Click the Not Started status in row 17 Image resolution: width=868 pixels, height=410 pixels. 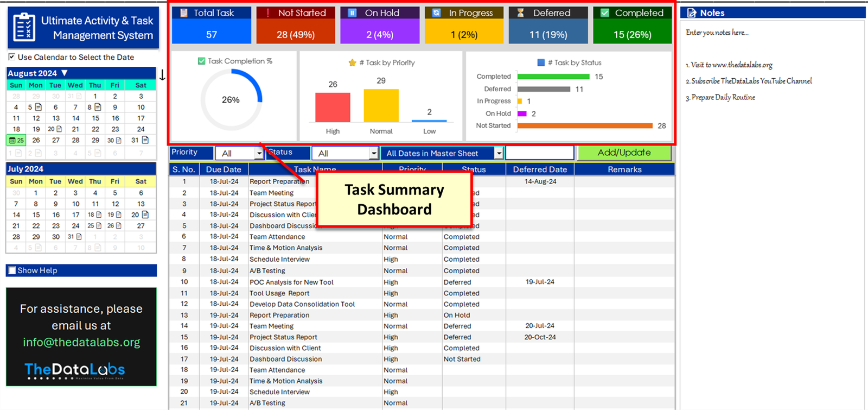pos(462,359)
